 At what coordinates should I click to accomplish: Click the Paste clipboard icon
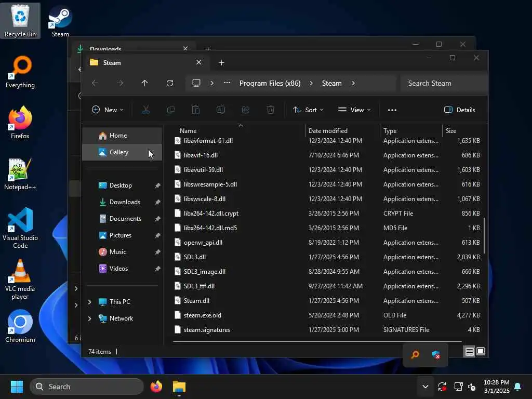tap(196, 110)
